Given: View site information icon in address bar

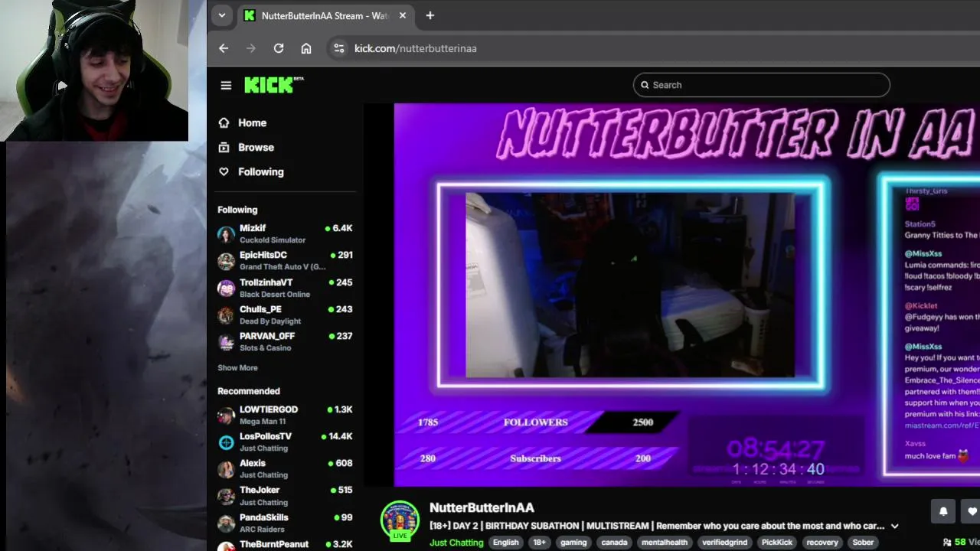Looking at the screenshot, I should (x=338, y=48).
